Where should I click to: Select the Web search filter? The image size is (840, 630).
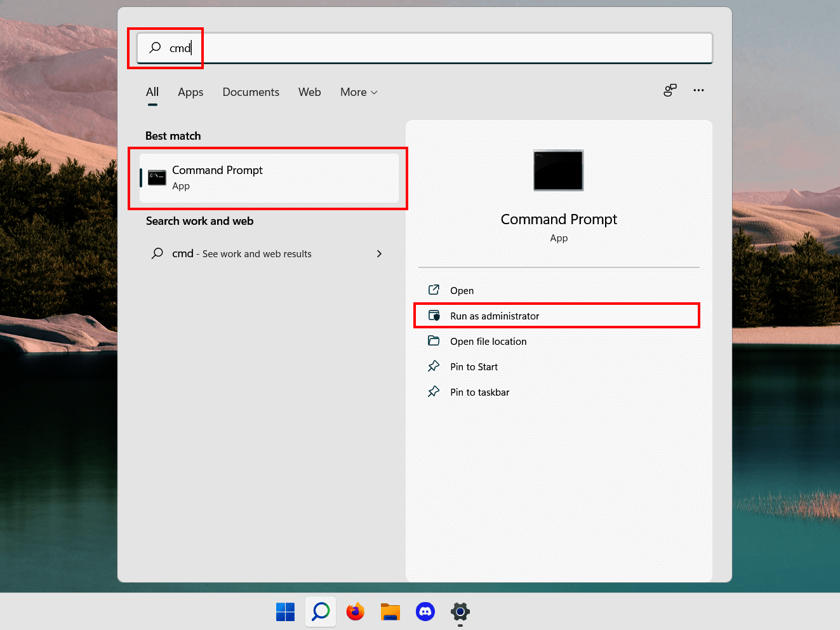[309, 92]
